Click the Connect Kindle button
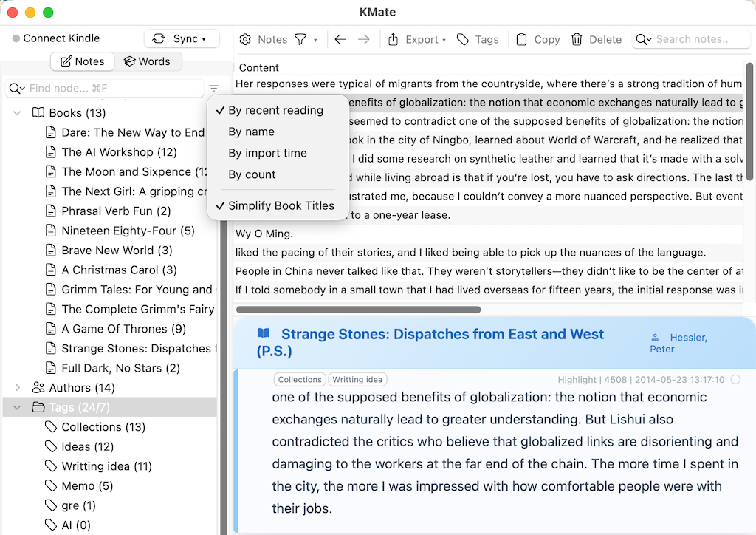 coord(55,38)
